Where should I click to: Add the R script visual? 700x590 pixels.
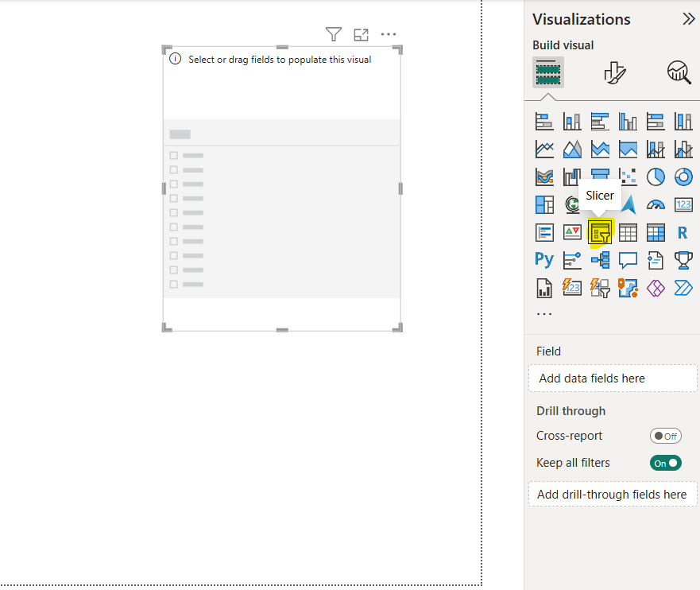683,233
